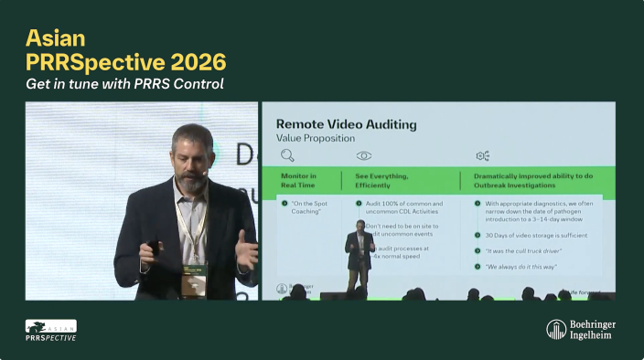Viewport: 644px width, 360px height.
Task: Click the Get in tune with PRRS Control tagline
Action: (124, 84)
